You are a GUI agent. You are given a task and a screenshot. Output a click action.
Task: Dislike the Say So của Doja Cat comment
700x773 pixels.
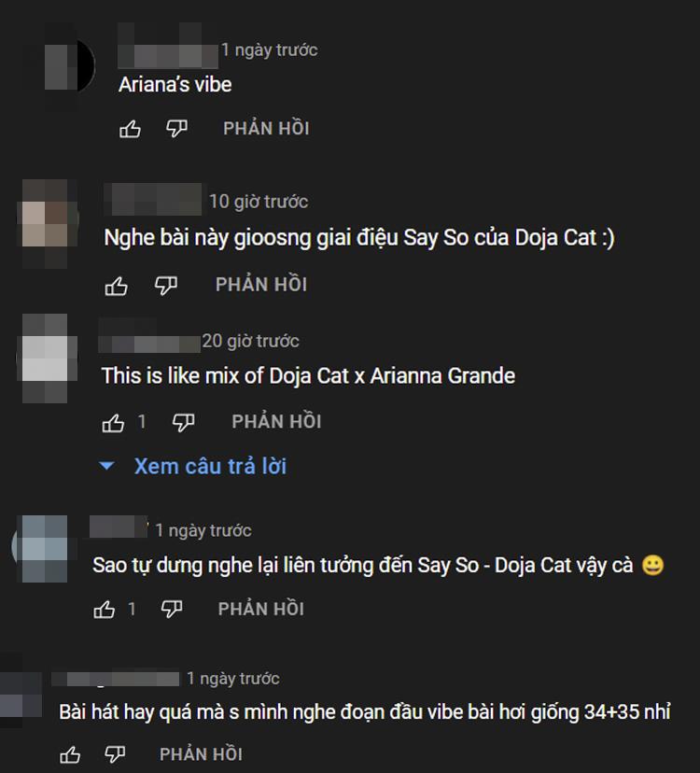pyautogui.click(x=165, y=285)
